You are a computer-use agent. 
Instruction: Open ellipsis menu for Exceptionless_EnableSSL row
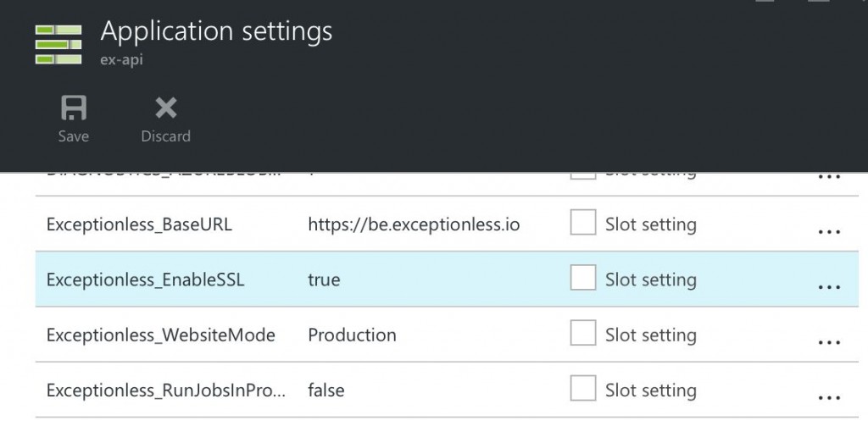click(829, 285)
